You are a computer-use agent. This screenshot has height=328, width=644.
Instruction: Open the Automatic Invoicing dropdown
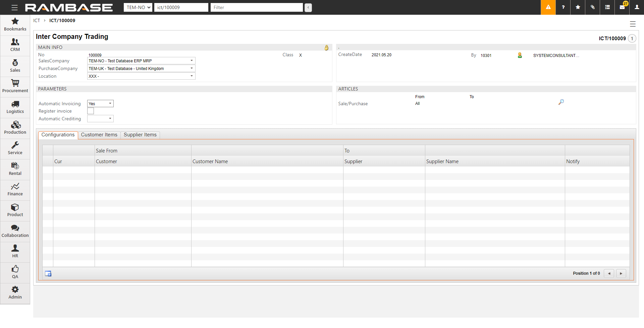pos(110,104)
